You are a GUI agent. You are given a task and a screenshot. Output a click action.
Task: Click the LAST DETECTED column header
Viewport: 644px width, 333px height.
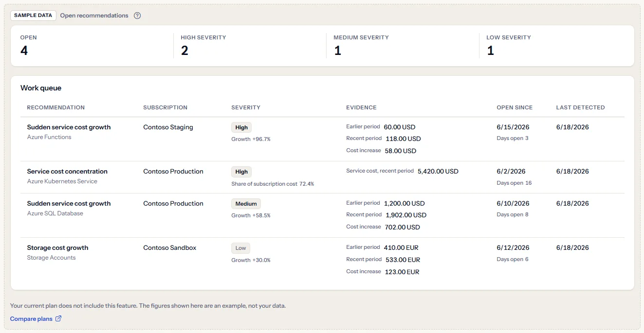[581, 107]
